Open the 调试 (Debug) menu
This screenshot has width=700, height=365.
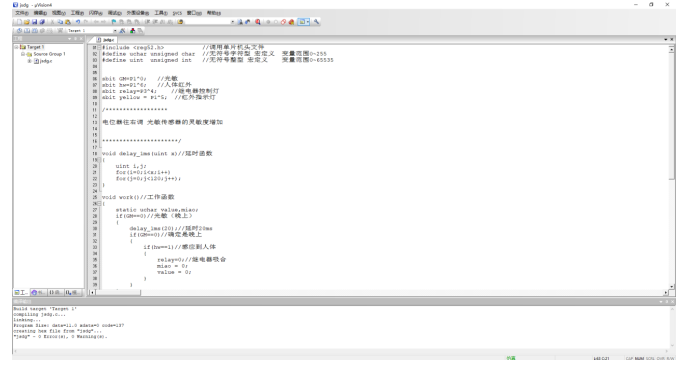pos(115,13)
